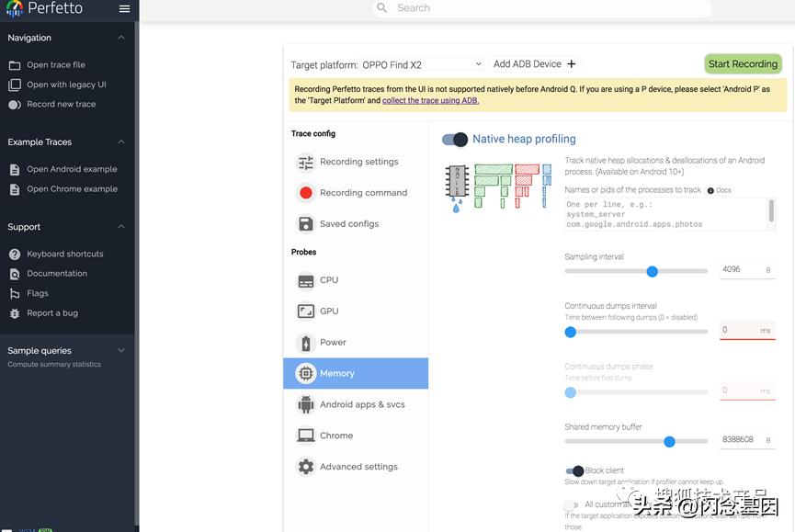
Task: Click the Docs info icon
Action: click(x=710, y=191)
